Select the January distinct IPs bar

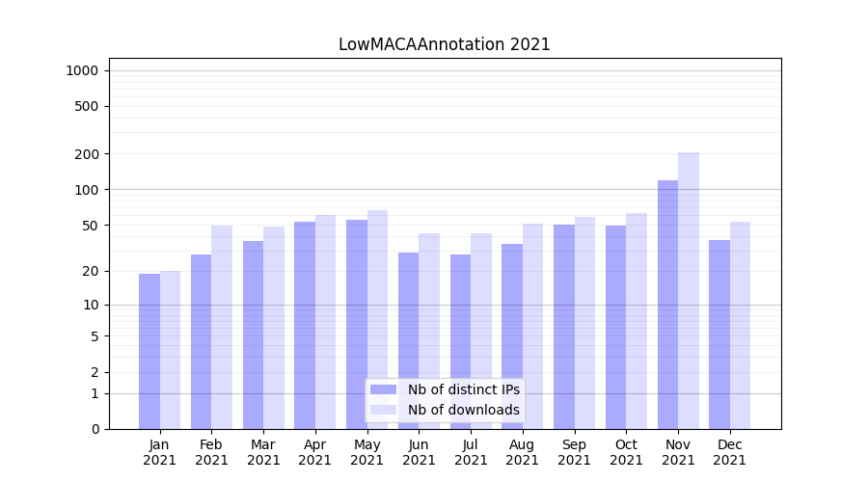pos(149,351)
